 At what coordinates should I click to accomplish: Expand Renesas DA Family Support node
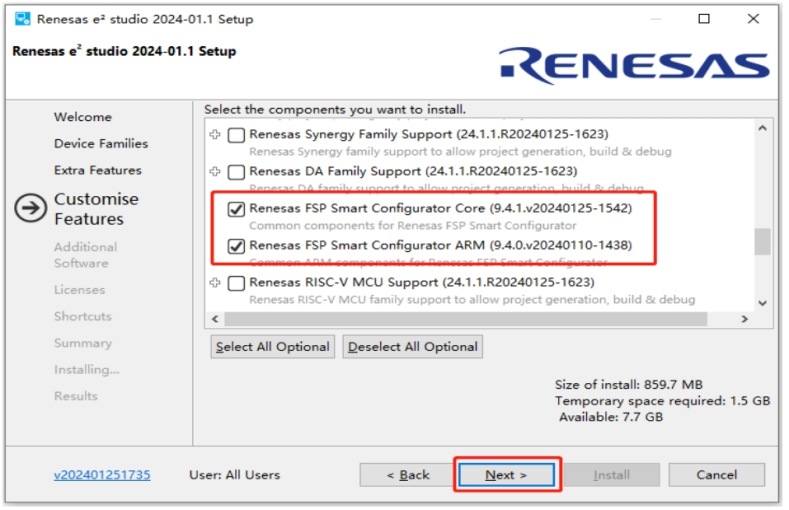coord(214,172)
